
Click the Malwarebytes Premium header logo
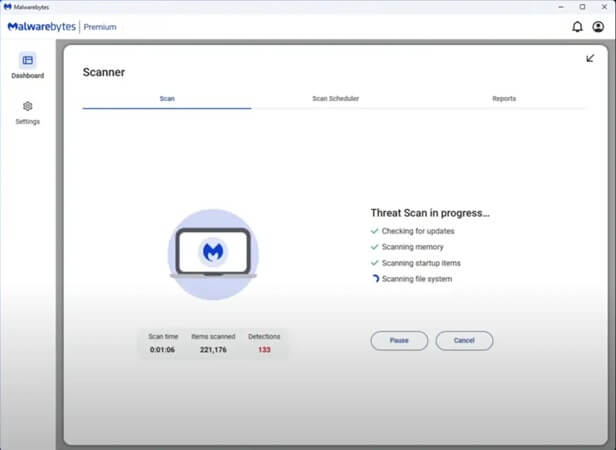(x=62, y=27)
